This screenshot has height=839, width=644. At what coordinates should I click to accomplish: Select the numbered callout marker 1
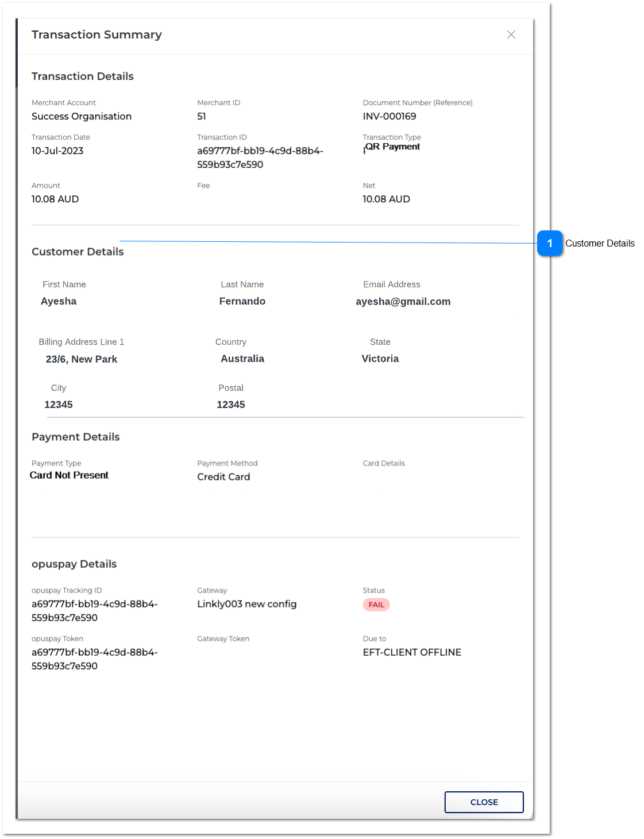[x=551, y=244]
